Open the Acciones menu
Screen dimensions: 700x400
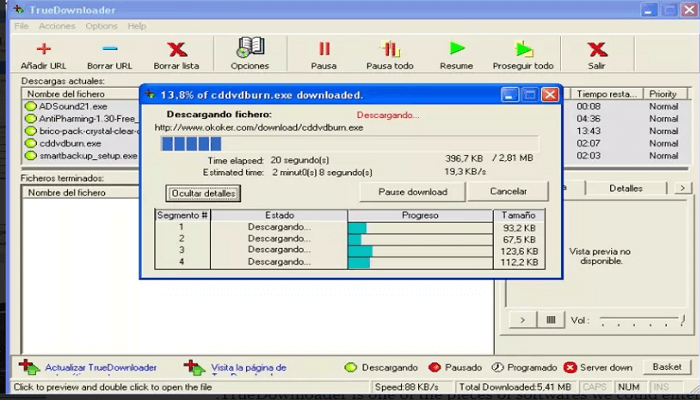(x=57, y=26)
